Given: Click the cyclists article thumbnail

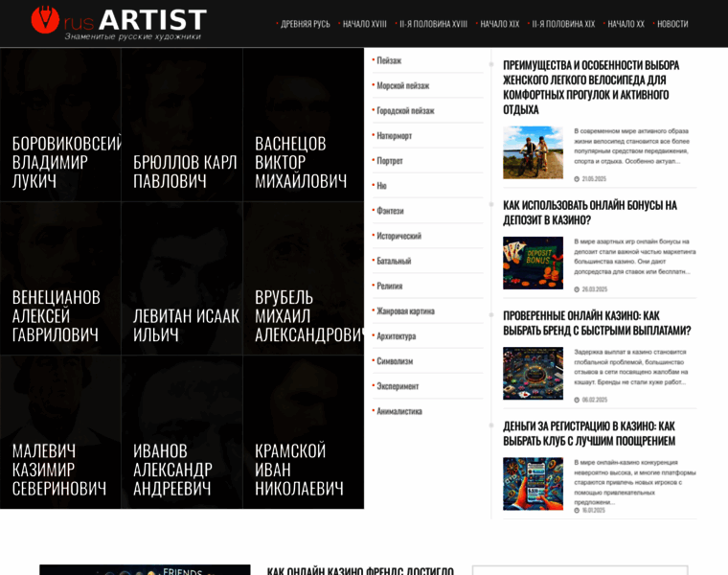Looking at the screenshot, I should point(533,152).
